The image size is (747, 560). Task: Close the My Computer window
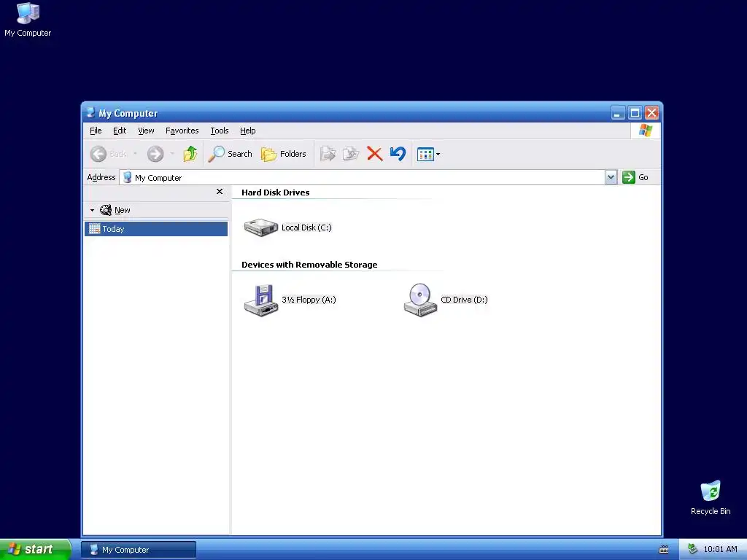point(651,113)
